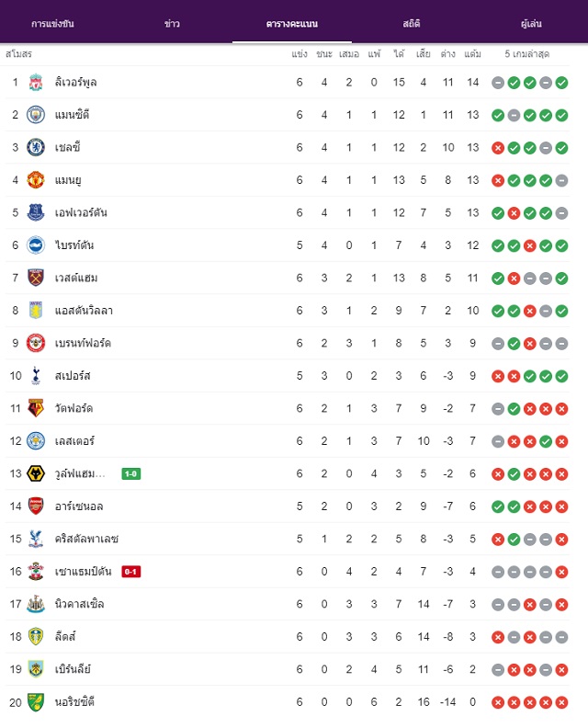Open the ไบรท์ตัน team link
The height and width of the screenshot is (728, 588).
(74, 245)
